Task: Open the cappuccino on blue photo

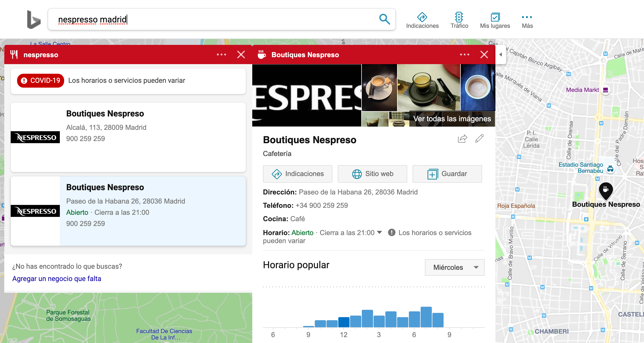Action: [478, 88]
